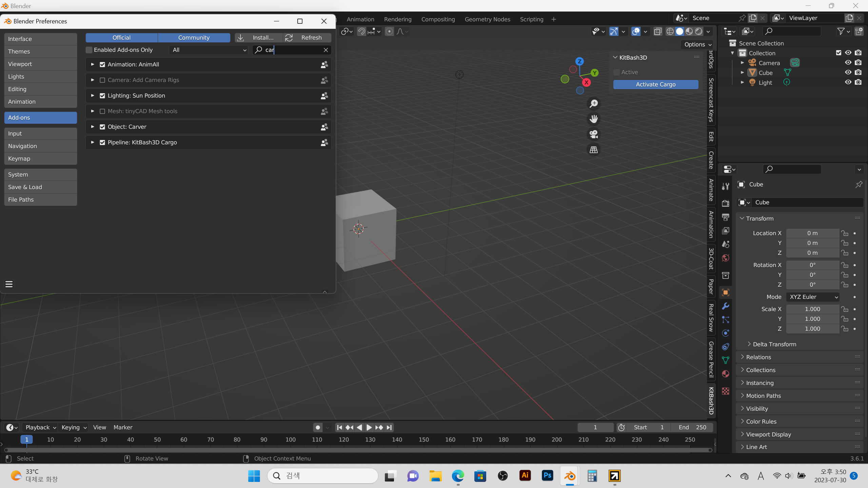
Task: Click the Activate Cargo button
Action: tap(655, 85)
